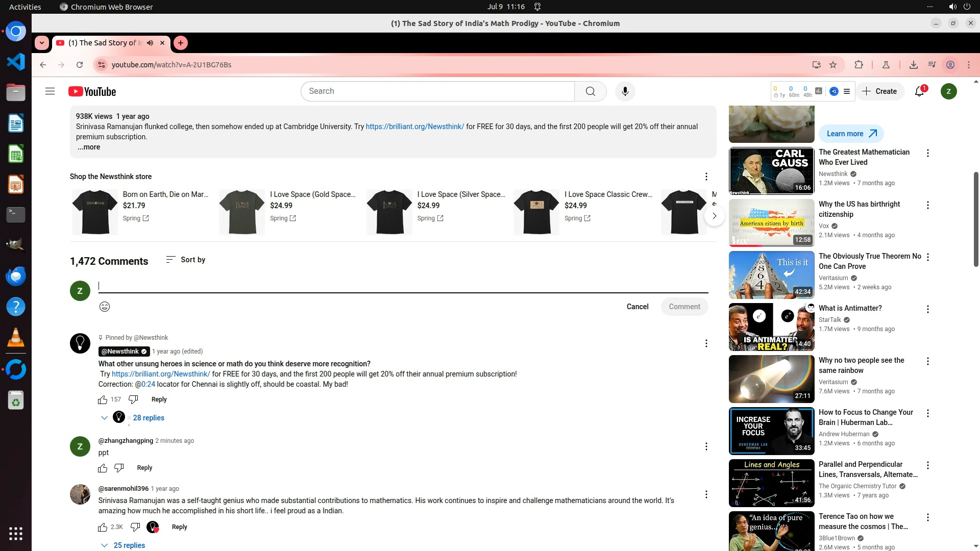This screenshot has width=980, height=551.
Task: Open the Create menu button
Action: pyautogui.click(x=879, y=91)
